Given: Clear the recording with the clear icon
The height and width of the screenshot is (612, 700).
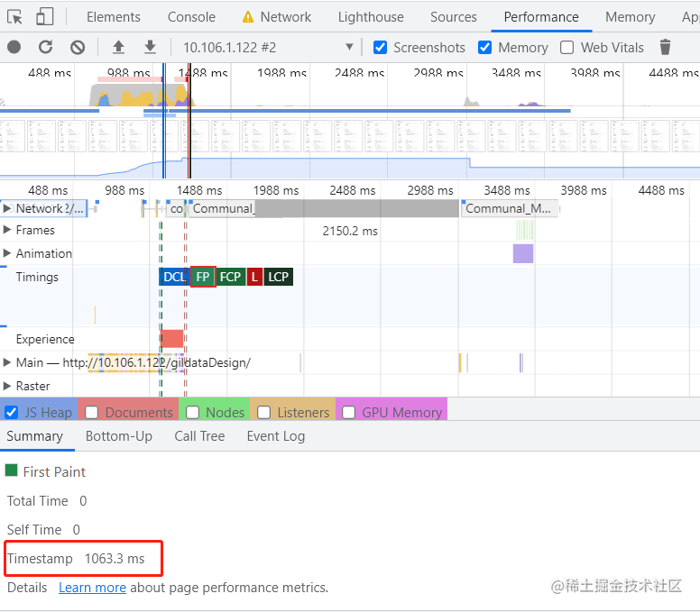Looking at the screenshot, I should (78, 47).
